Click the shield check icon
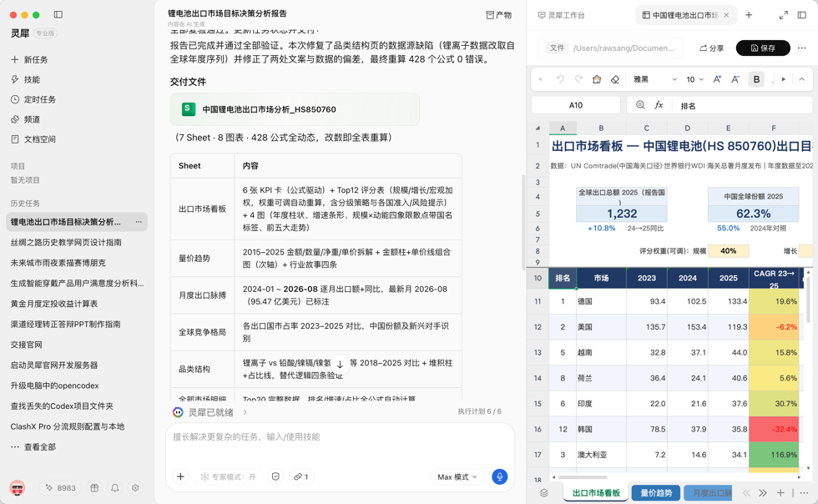 (x=275, y=476)
